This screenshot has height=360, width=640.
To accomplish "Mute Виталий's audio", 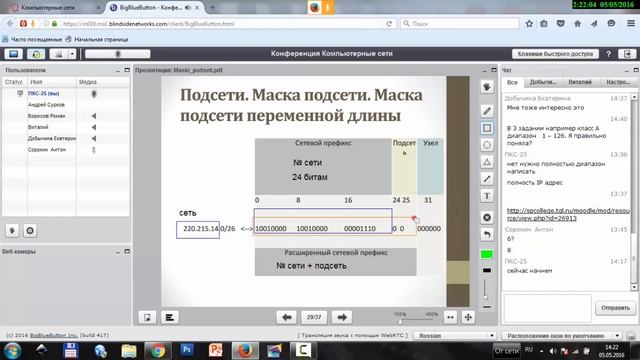I will click(94, 127).
